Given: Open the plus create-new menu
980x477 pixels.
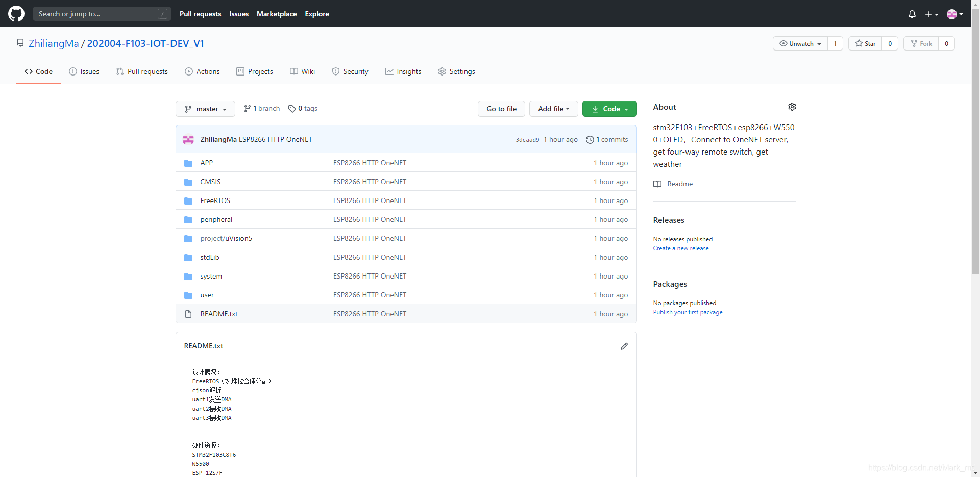Looking at the screenshot, I should 932,14.
